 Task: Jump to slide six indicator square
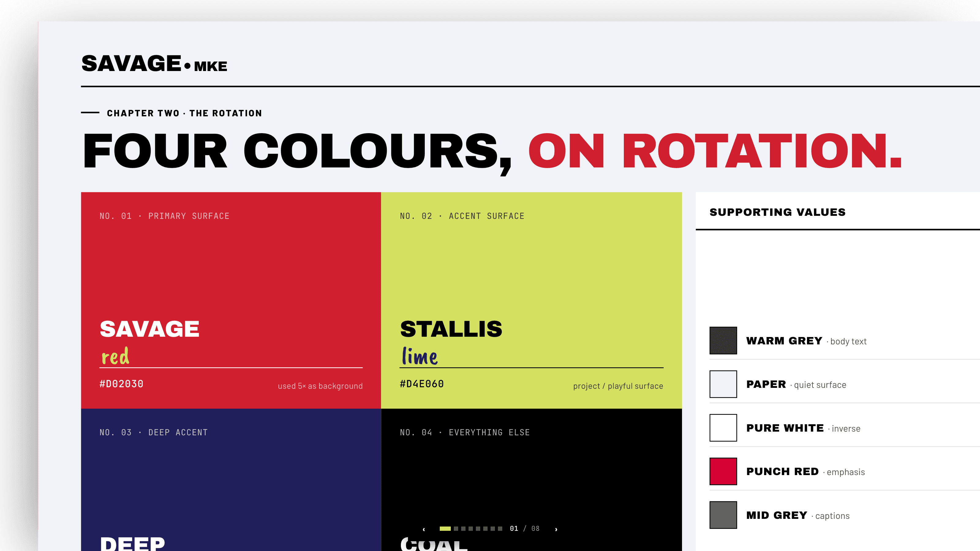pyautogui.click(x=485, y=529)
